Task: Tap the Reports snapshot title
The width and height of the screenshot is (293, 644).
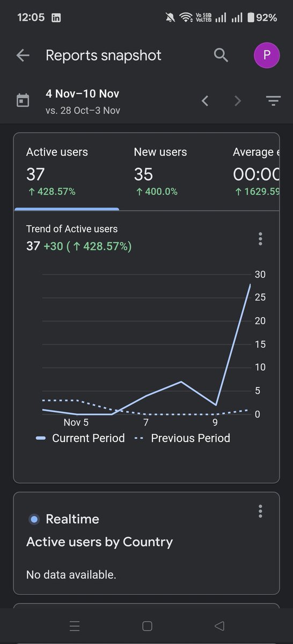Action: (104, 55)
